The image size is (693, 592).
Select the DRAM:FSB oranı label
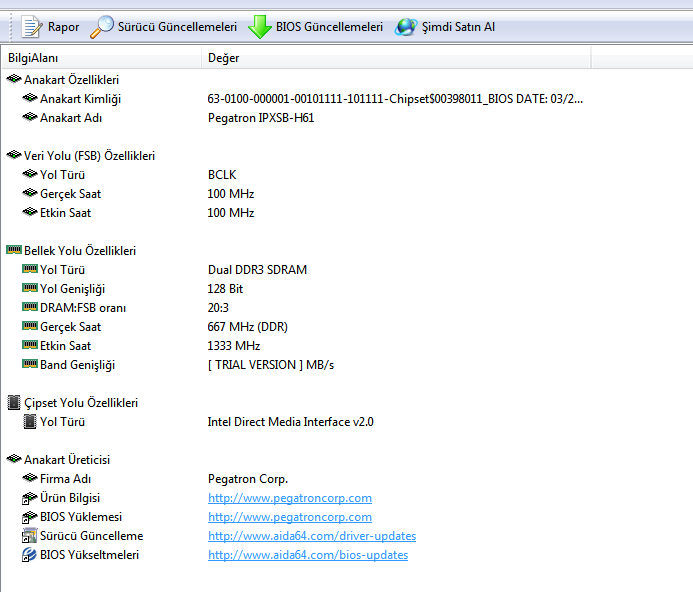click(x=83, y=308)
